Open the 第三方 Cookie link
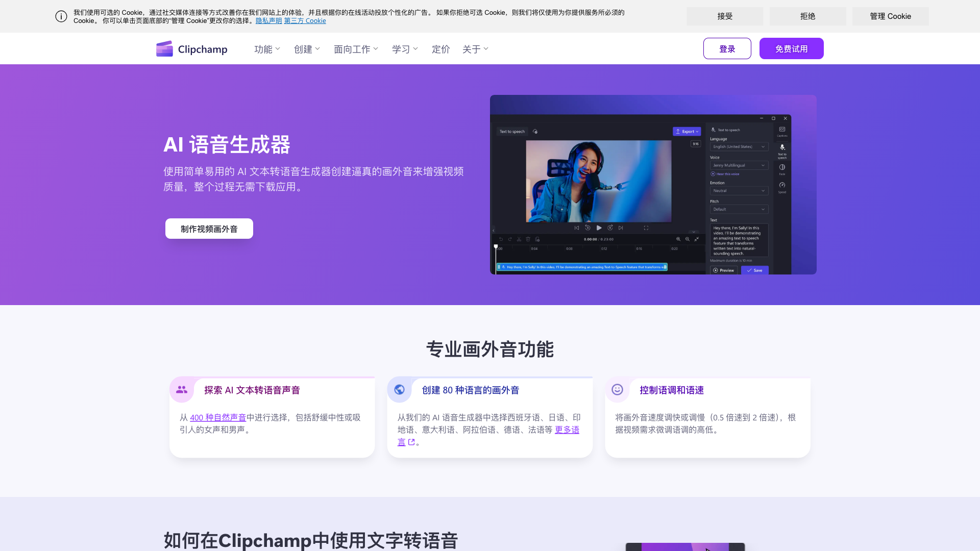Screen dimensions: 980x551 coord(305,21)
